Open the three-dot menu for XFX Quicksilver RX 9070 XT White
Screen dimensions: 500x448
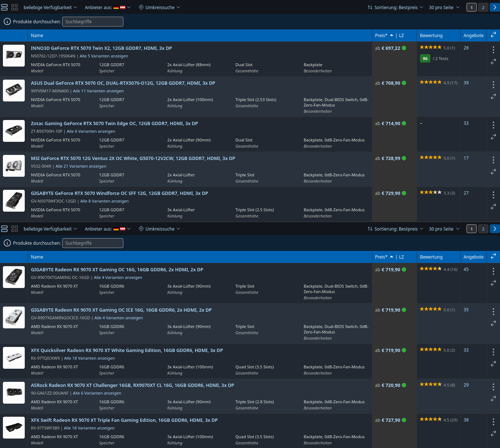493,352
